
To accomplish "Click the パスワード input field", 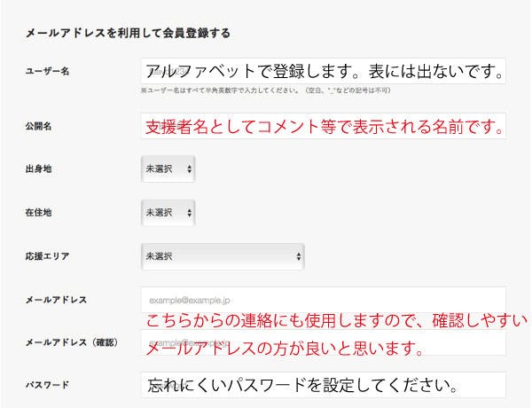I will pos(323,385).
